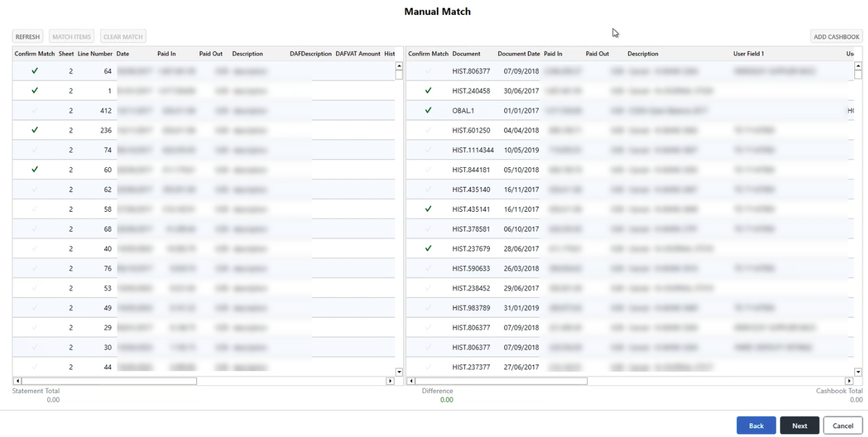Click the Refresh button

point(28,37)
